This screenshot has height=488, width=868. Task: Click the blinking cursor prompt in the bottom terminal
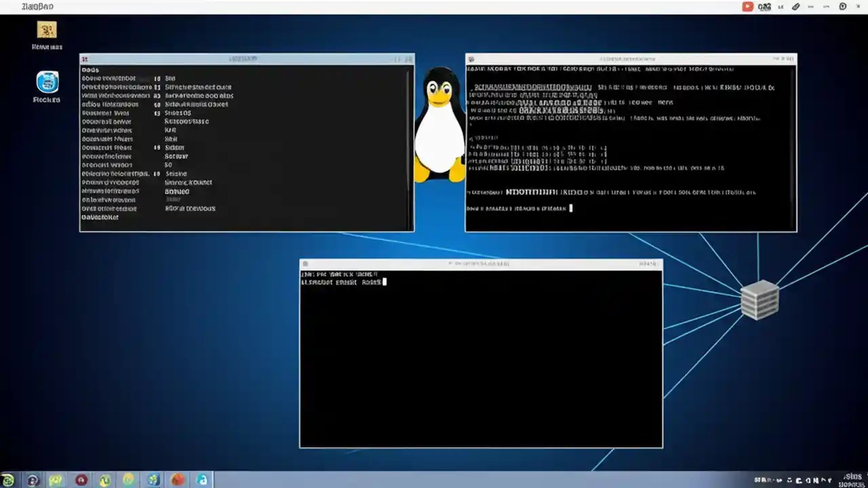tap(384, 283)
